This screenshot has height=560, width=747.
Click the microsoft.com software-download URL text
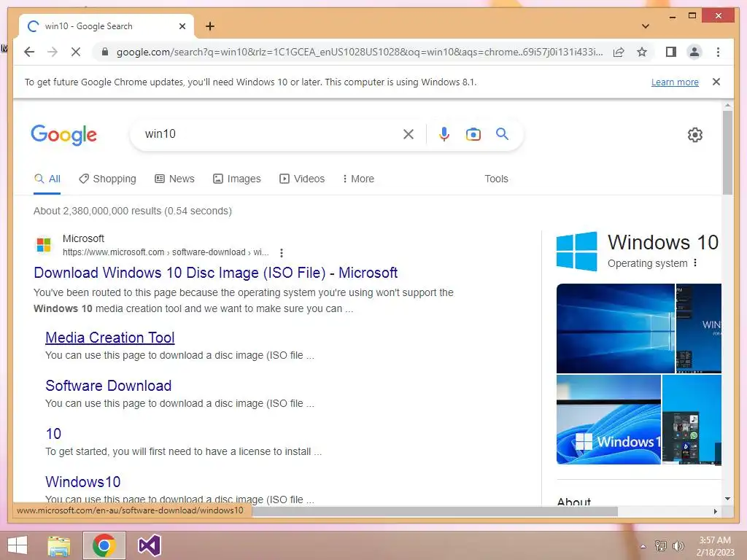pos(166,252)
